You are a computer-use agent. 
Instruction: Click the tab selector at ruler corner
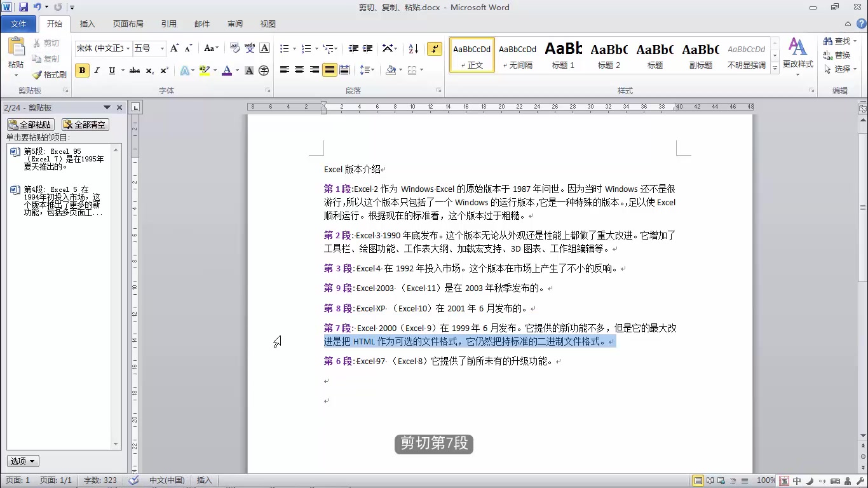[136, 107]
